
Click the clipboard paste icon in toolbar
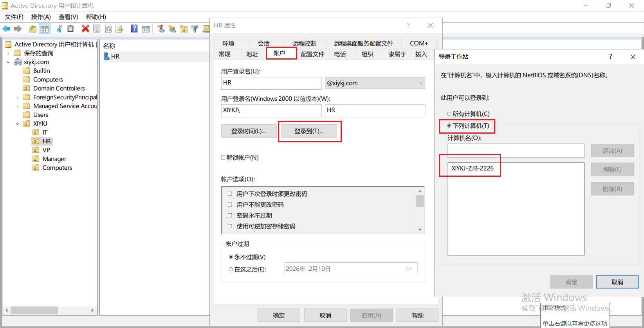click(x=70, y=29)
